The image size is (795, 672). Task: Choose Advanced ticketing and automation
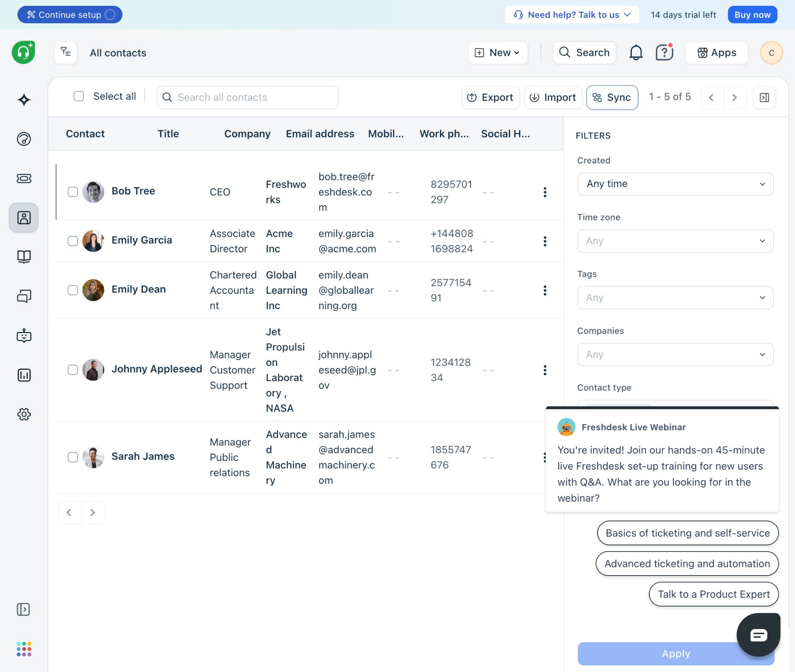pos(687,564)
